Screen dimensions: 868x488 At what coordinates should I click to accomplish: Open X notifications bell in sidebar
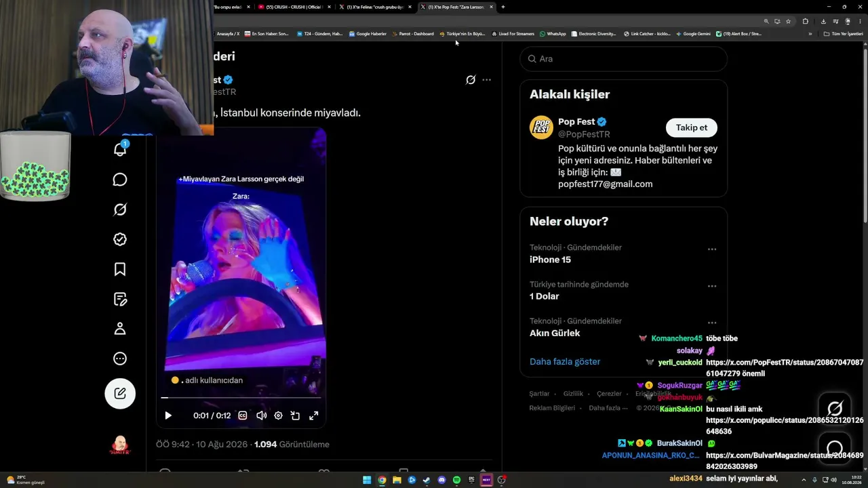coord(120,149)
